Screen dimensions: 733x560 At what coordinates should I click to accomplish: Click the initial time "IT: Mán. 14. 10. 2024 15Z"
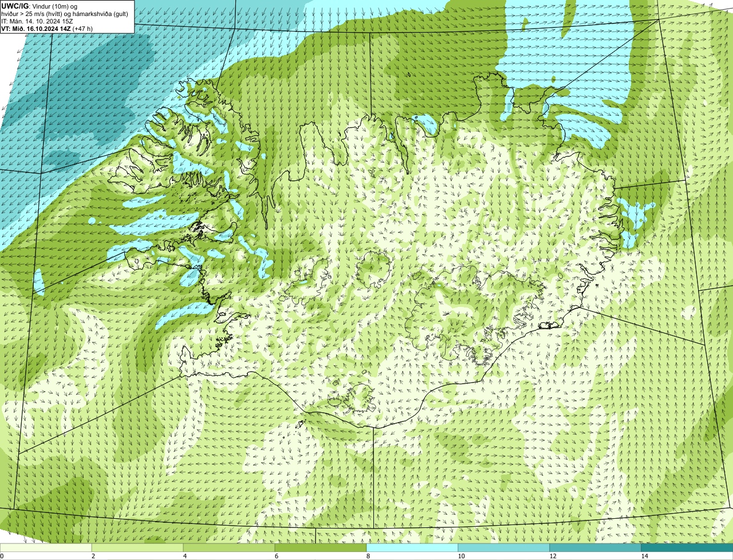[37, 21]
